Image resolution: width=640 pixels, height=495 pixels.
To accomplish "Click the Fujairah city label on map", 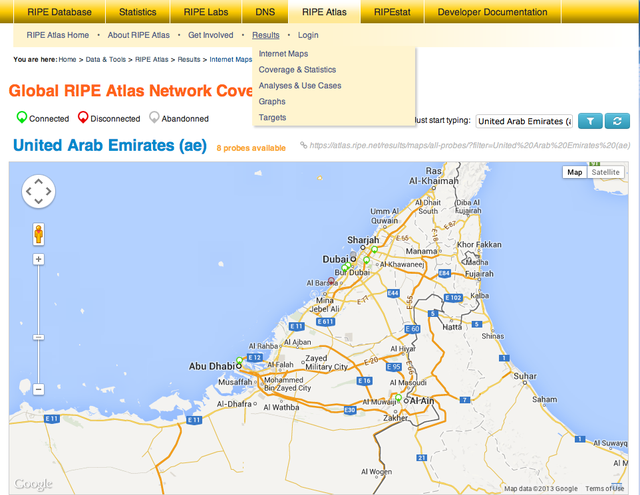I will pyautogui.click(x=479, y=274).
